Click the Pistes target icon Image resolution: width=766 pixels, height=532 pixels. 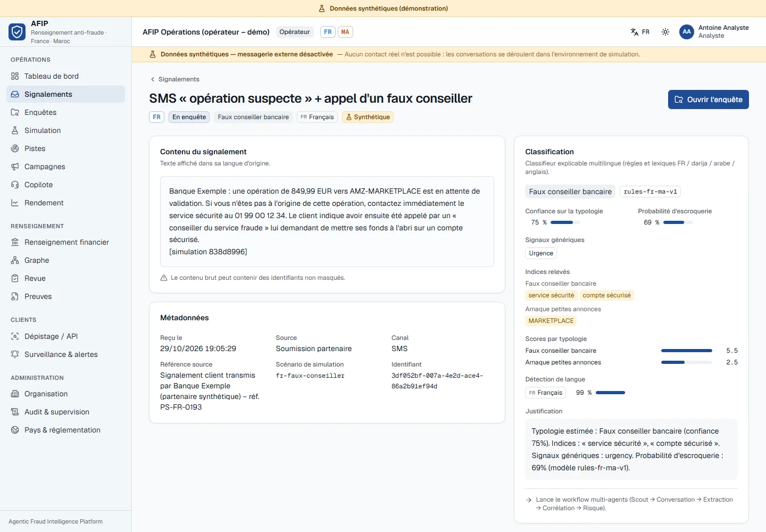click(15, 148)
